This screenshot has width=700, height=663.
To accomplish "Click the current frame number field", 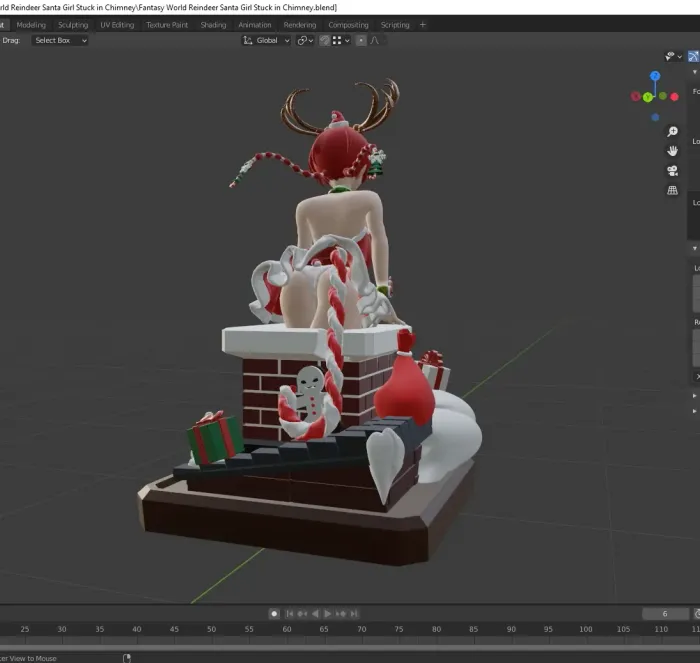I will pyautogui.click(x=666, y=613).
